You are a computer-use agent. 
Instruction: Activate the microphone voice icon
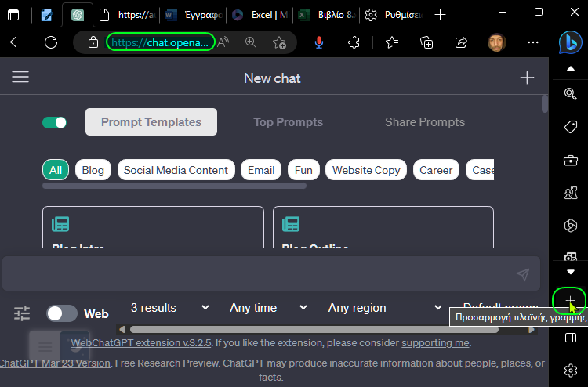(x=319, y=43)
